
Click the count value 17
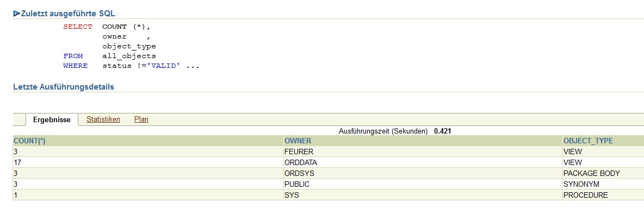tap(17, 162)
